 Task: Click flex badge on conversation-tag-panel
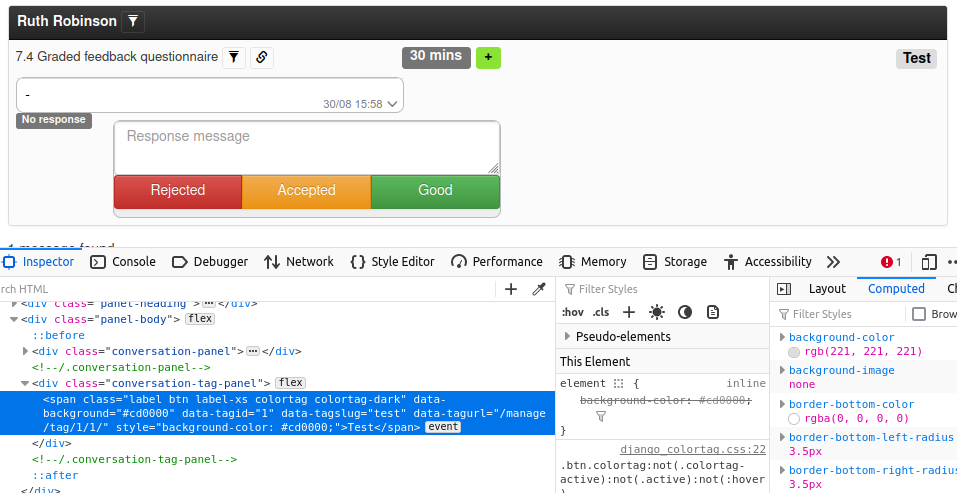[291, 383]
